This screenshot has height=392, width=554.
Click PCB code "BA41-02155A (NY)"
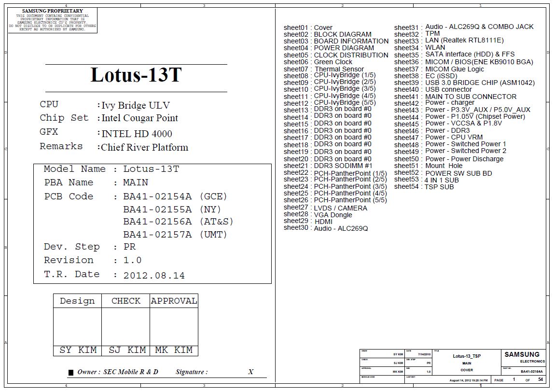click(172, 209)
